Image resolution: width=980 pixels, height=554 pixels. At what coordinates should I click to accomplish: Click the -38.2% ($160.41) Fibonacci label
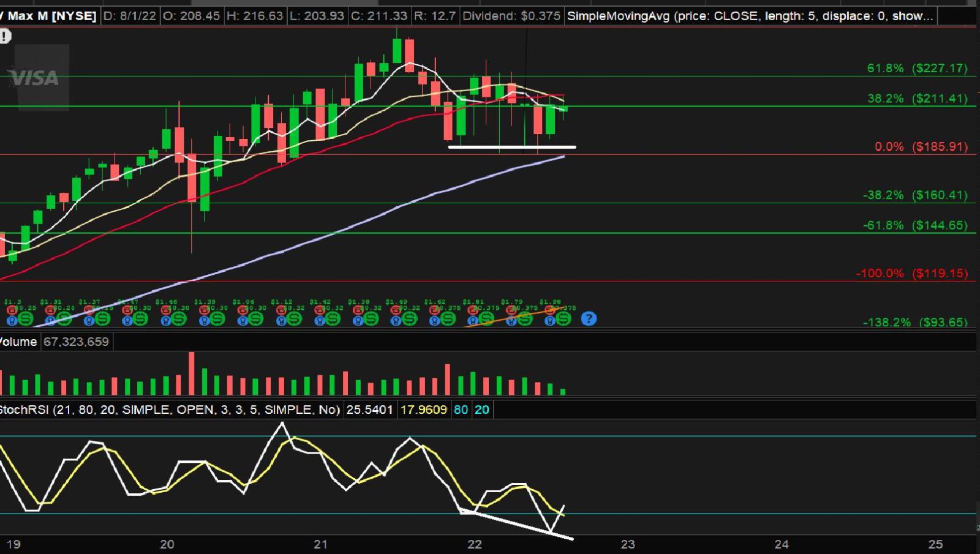915,195
